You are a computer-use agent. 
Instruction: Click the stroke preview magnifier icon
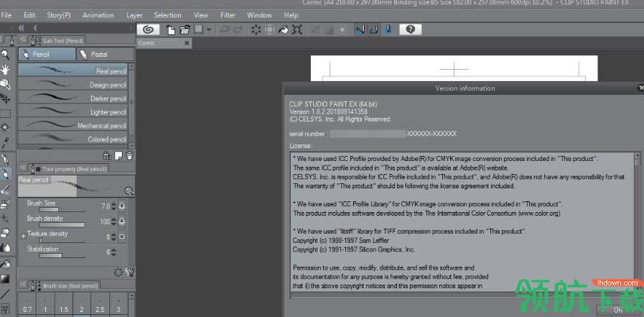[129, 190]
